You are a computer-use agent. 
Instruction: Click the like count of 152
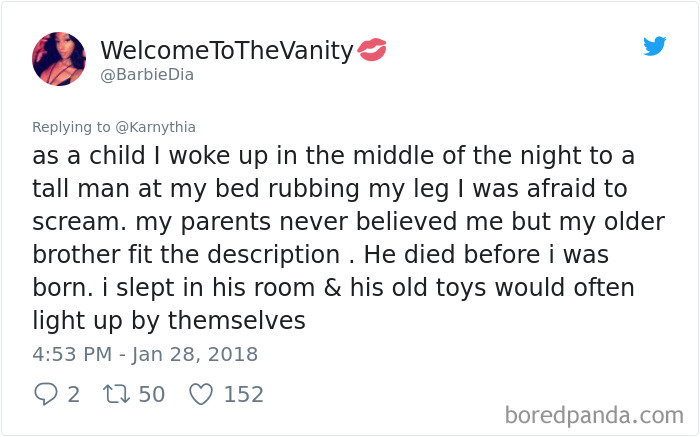point(243,394)
